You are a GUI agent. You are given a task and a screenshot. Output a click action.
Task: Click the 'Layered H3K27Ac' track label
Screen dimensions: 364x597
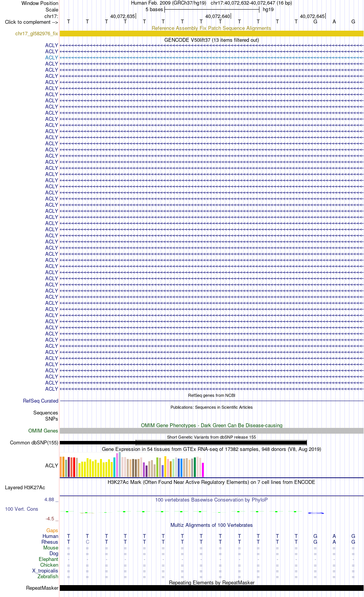pyautogui.click(x=25, y=488)
